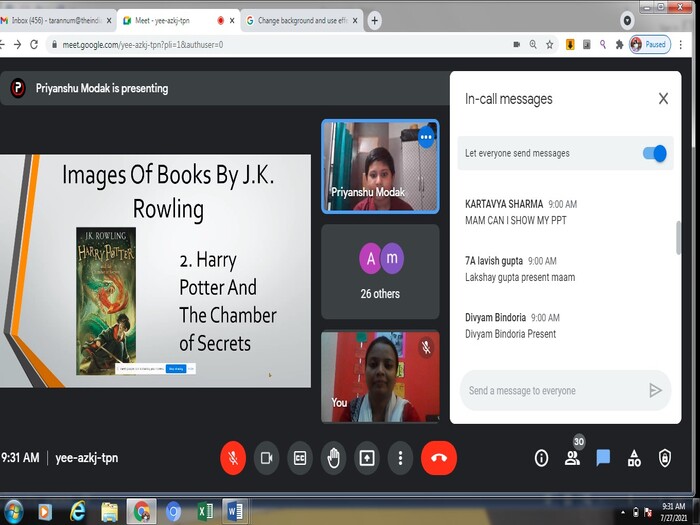Click the meeting code yee-azkj-tpn

87,458
